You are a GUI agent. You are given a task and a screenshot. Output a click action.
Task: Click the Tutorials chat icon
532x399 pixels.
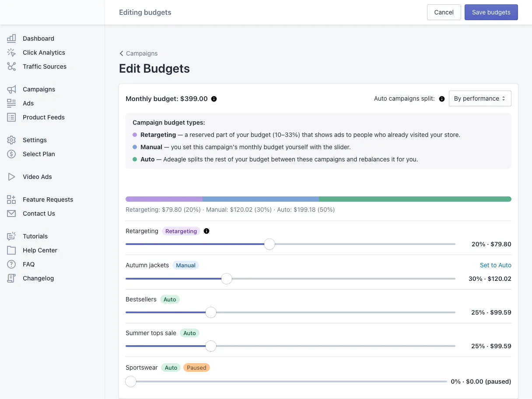tap(11, 236)
